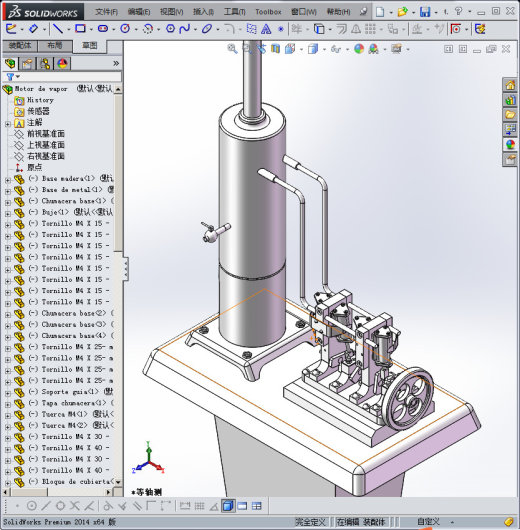The height and width of the screenshot is (530, 520).
Task: Open the SolidWorks Resources home icon
Action: [510, 85]
